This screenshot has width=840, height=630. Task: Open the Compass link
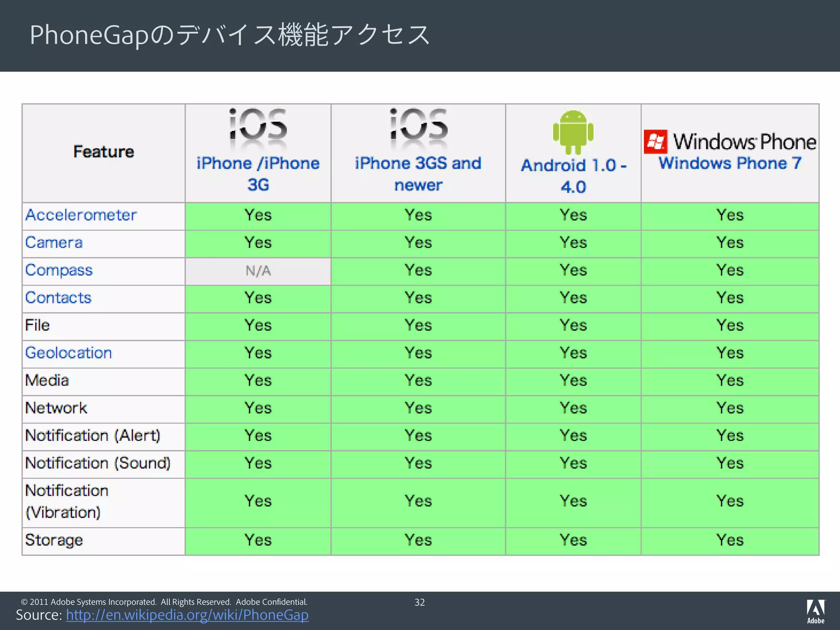click(x=59, y=271)
